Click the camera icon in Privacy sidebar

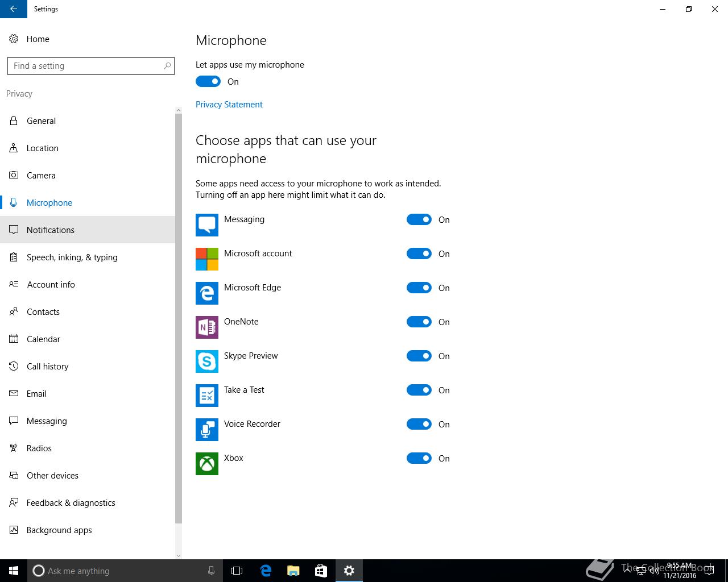click(14, 175)
